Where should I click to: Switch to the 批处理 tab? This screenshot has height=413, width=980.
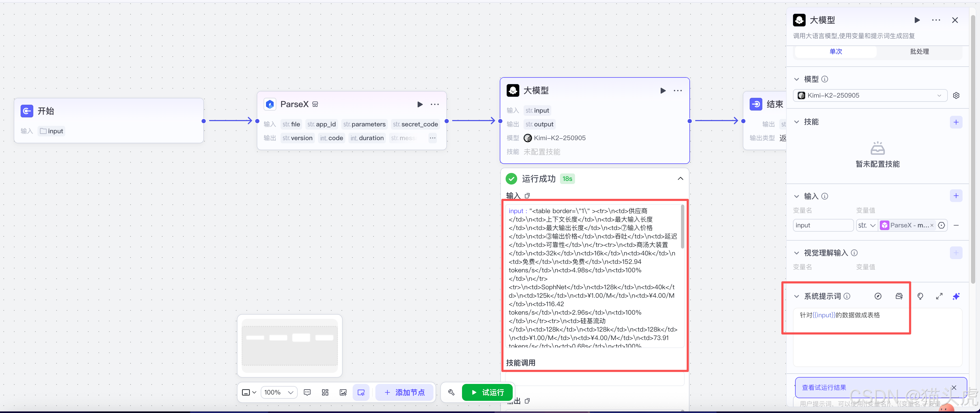pos(919,51)
